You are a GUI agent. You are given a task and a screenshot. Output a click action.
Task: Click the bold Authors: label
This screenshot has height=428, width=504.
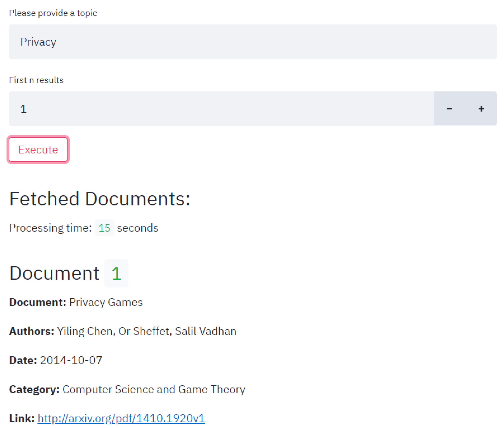32,331
